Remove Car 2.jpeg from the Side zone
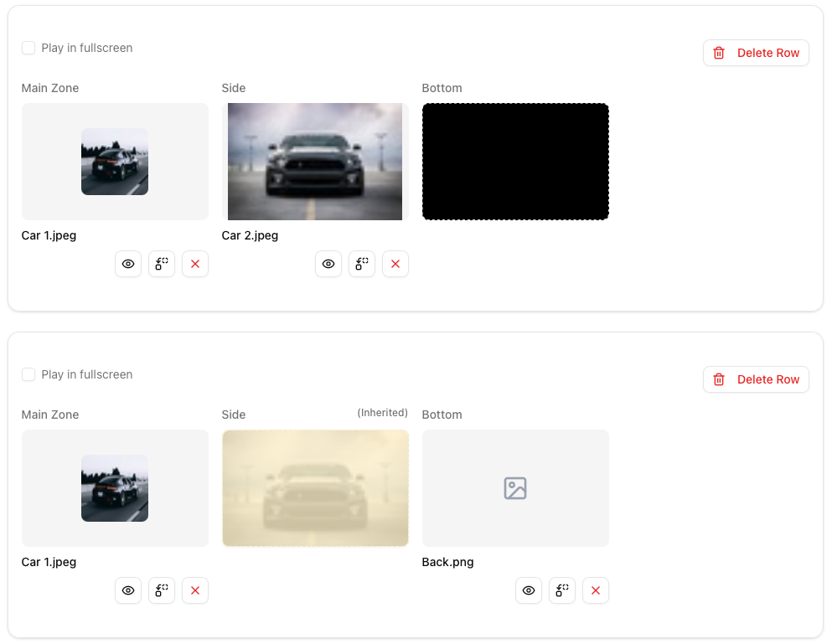 click(395, 264)
